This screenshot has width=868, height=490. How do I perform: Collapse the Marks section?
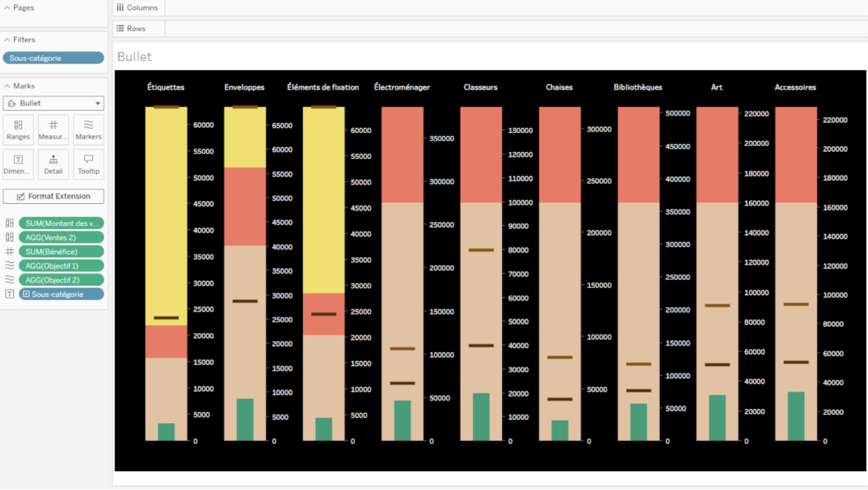pos(7,86)
